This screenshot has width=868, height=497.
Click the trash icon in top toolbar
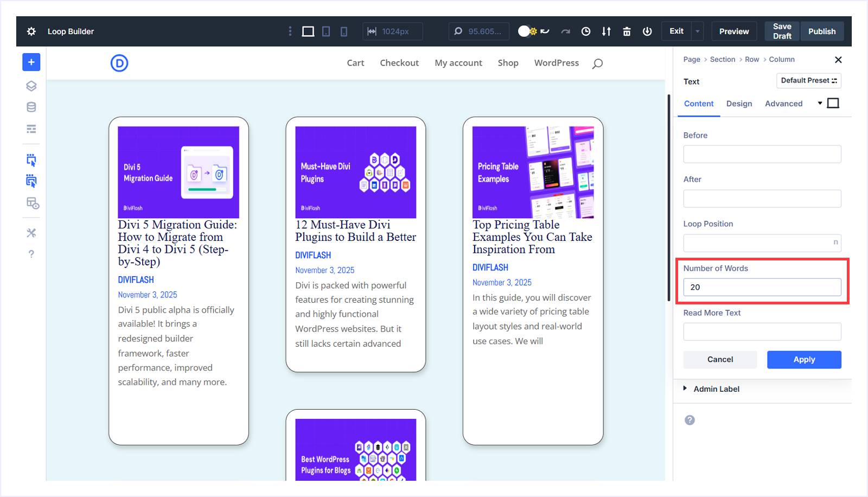[x=627, y=31]
